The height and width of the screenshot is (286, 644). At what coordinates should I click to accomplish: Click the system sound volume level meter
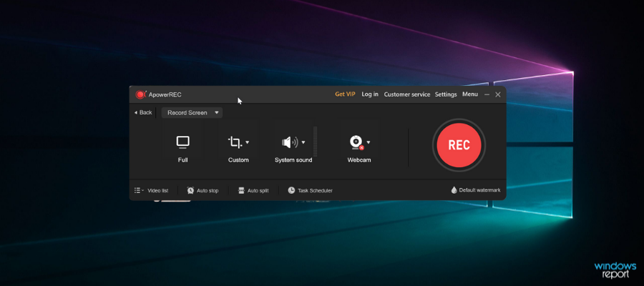[316, 142]
